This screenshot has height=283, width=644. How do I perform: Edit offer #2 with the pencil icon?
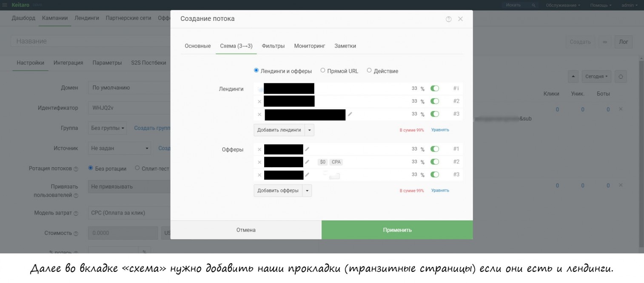tap(307, 162)
